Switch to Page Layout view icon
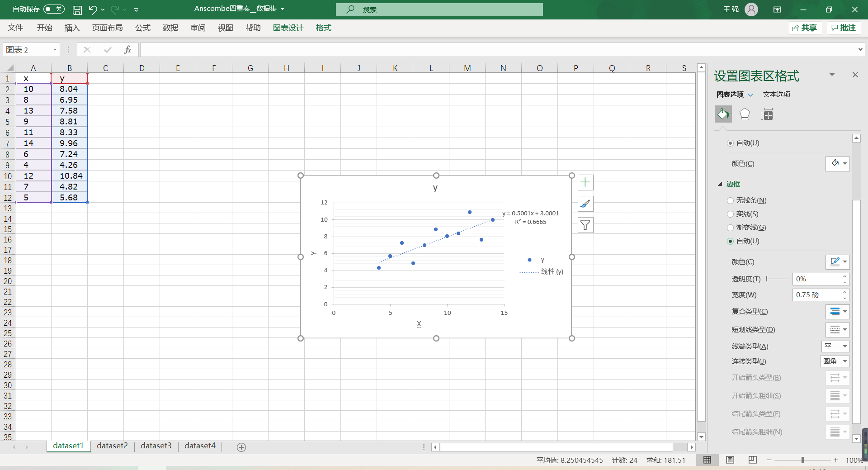 tap(730, 460)
